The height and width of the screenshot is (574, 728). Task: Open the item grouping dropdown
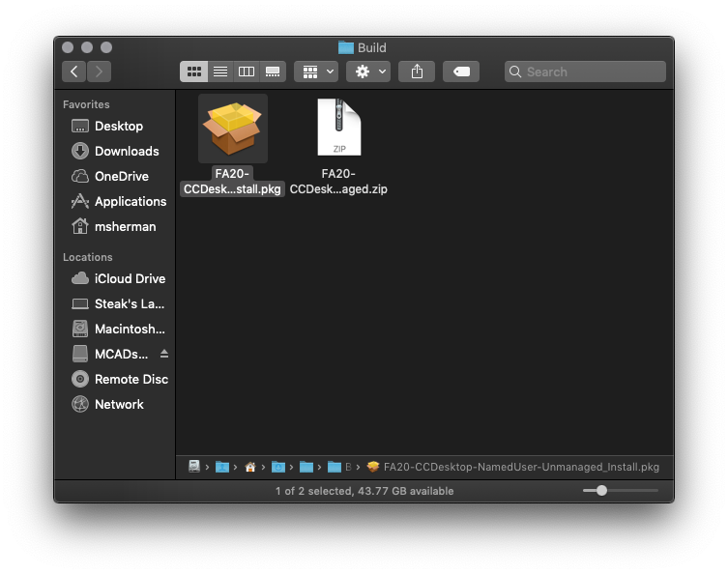tap(316, 72)
